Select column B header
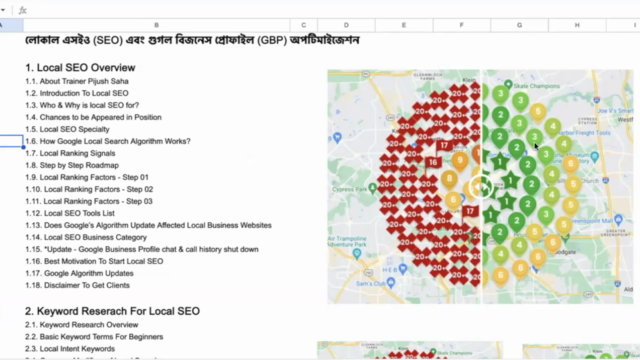The height and width of the screenshot is (360, 640). pyautogui.click(x=157, y=25)
